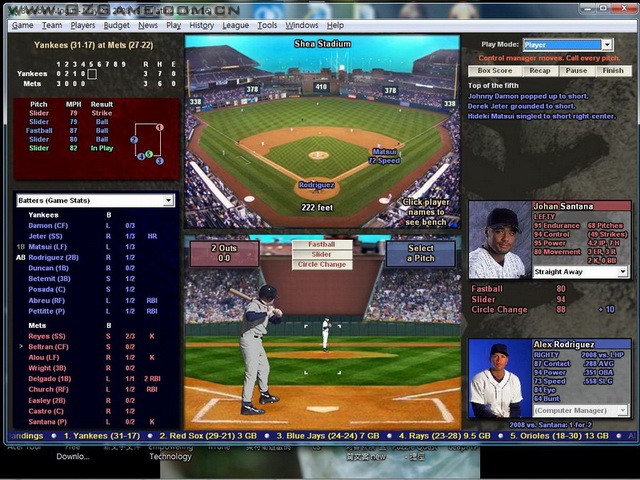The height and width of the screenshot is (480, 640).
Task: Select Delgado (1B) in Mets lineup
Action: click(49, 379)
